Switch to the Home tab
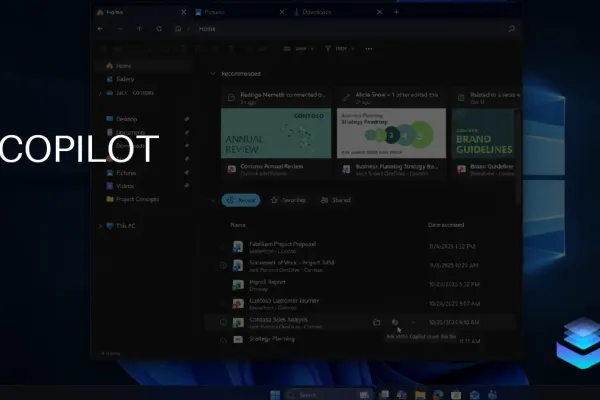The image size is (600, 400). [141, 12]
